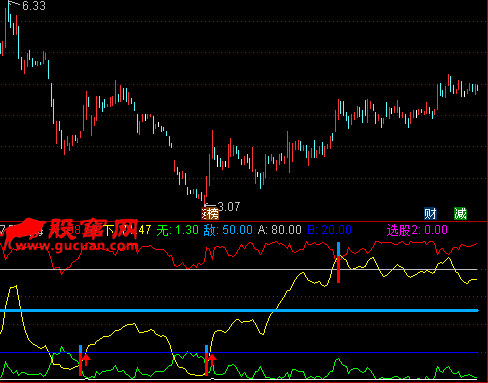Click the blue-red signal bar on the upper indicator line

pos(339,263)
